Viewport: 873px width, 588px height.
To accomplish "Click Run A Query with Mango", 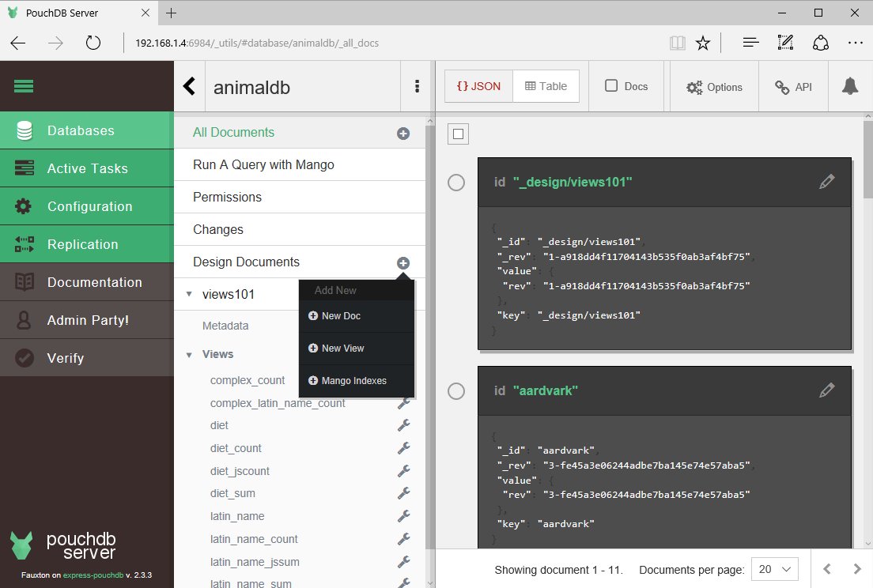I will tap(263, 164).
